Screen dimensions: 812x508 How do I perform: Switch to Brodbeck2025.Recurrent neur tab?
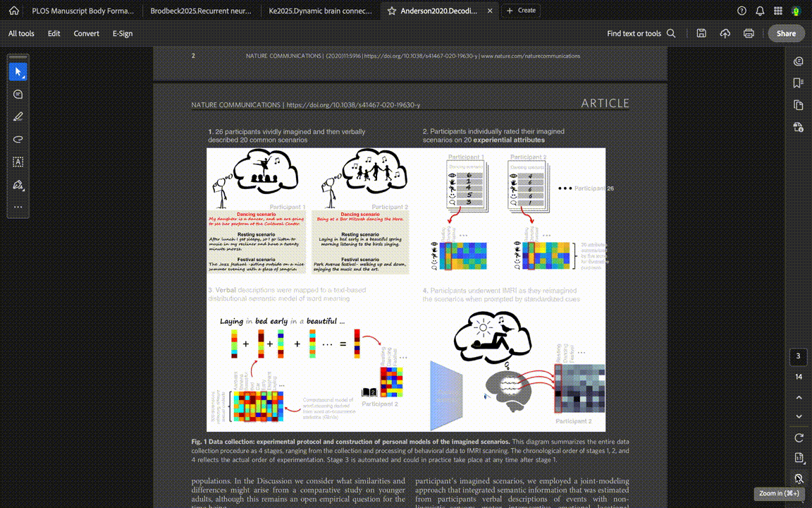pos(200,11)
